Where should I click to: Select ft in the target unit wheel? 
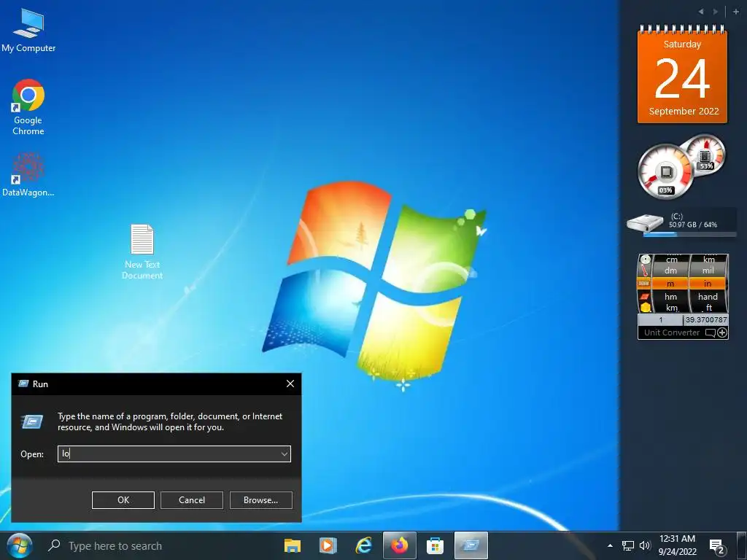[709, 308]
